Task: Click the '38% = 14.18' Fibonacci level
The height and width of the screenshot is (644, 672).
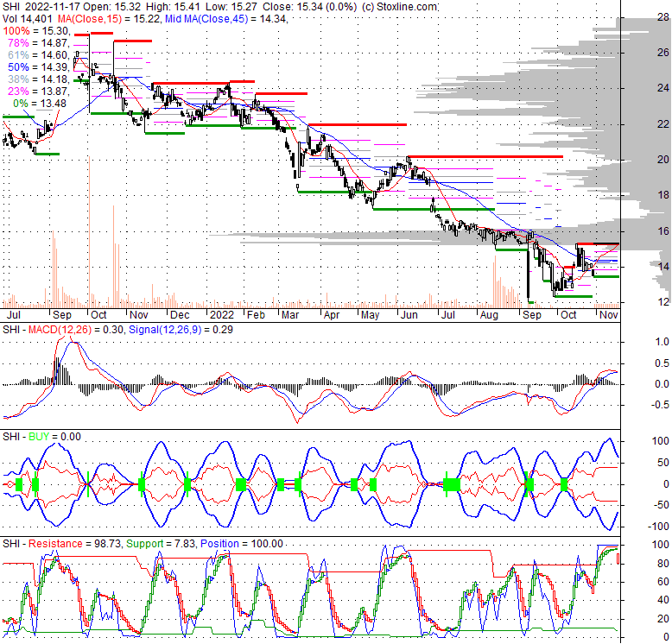Action: 38,79
